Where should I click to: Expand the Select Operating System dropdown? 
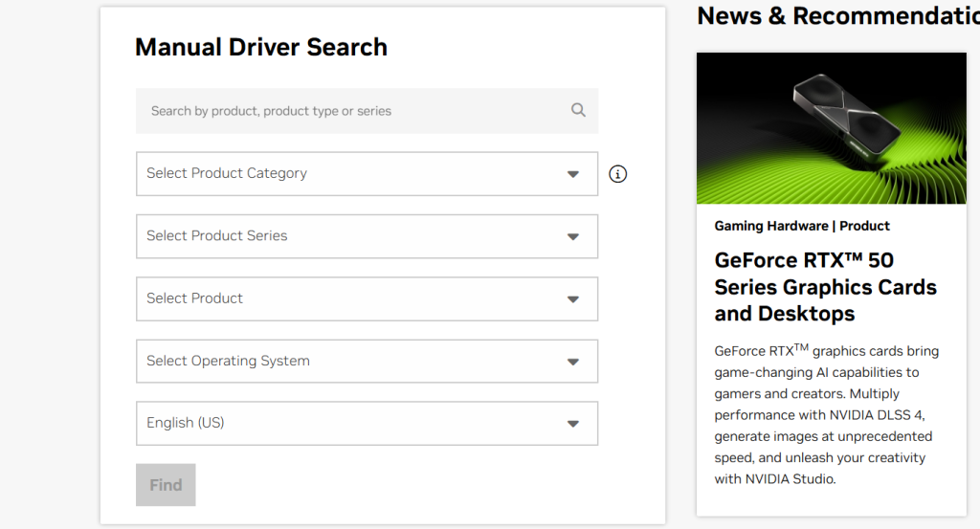click(354, 362)
